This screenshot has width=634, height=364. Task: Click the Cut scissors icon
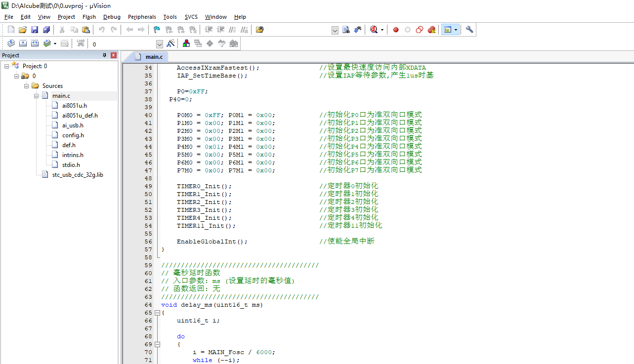point(62,30)
